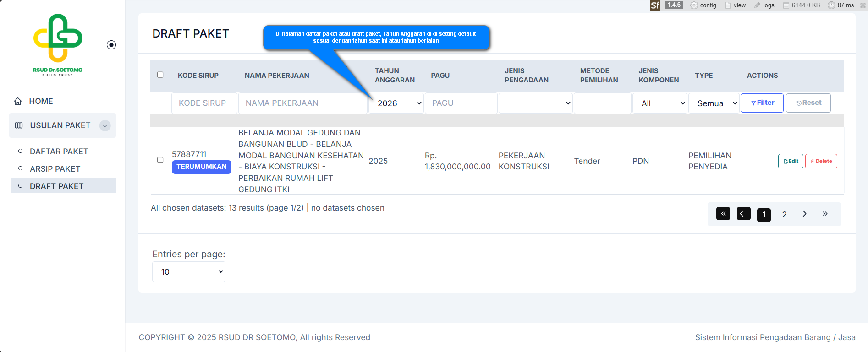This screenshot has height=352, width=868.
Task: Go to first page double-chevron icon
Action: click(723, 214)
